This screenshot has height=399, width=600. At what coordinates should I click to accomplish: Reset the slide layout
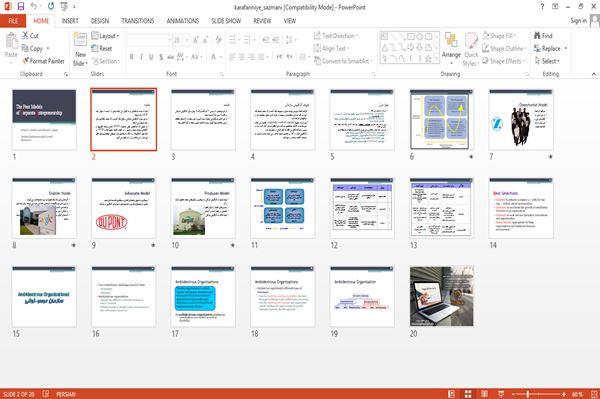click(102, 48)
